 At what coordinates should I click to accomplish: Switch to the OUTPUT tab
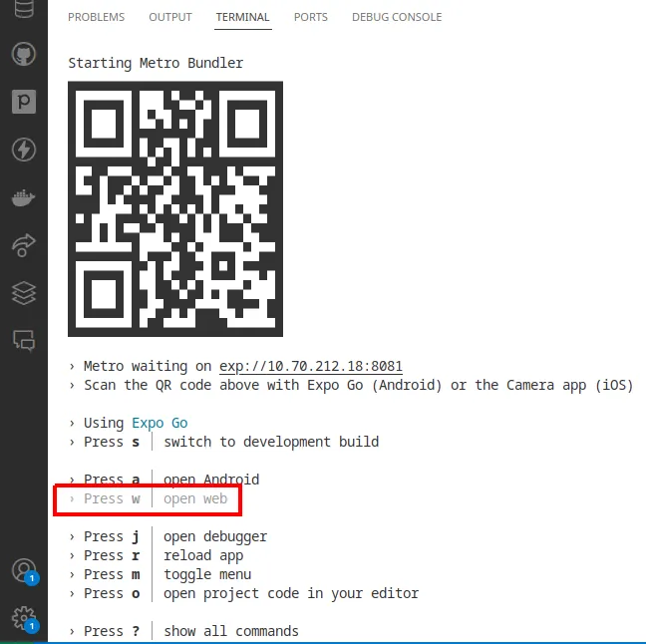click(x=170, y=17)
